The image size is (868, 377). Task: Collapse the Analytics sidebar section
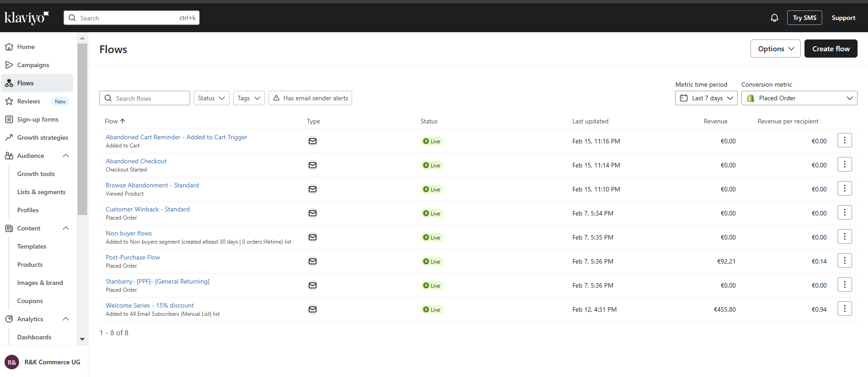click(66, 319)
